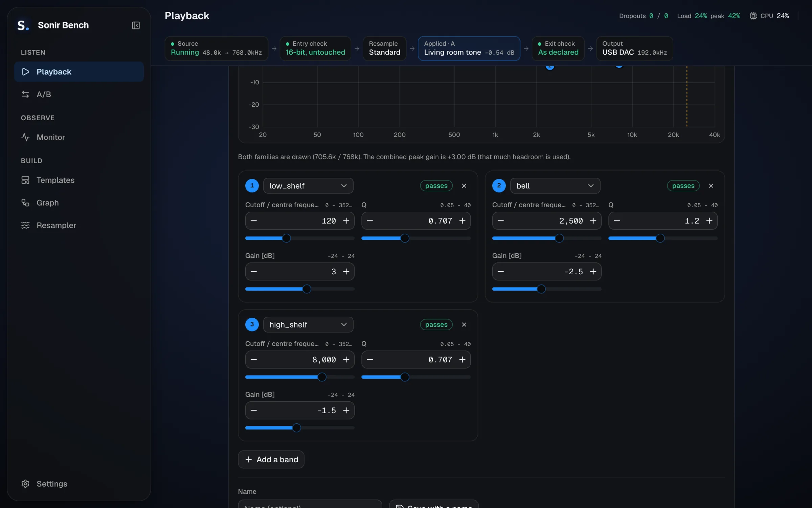Click band 2 number badge
The image size is (812, 508).
click(x=499, y=186)
